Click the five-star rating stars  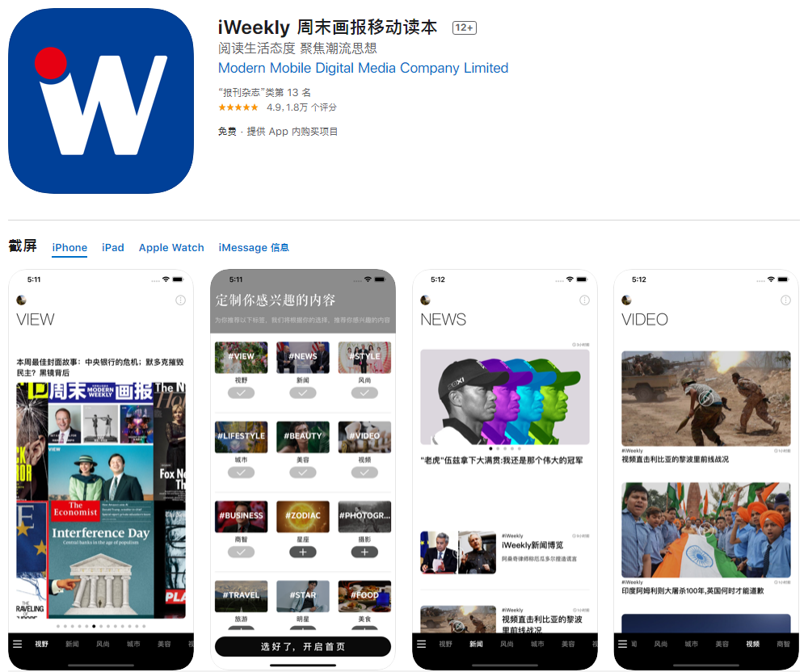[x=238, y=107]
